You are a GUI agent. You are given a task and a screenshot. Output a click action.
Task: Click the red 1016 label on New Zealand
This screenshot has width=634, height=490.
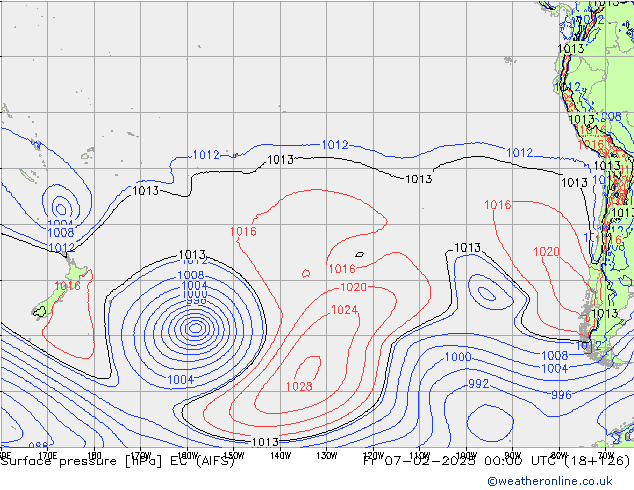pos(68,286)
